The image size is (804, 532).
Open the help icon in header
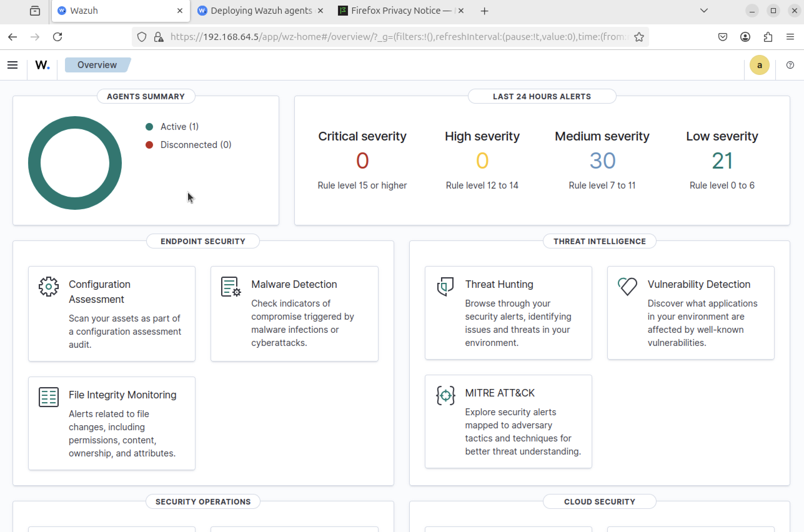point(790,65)
